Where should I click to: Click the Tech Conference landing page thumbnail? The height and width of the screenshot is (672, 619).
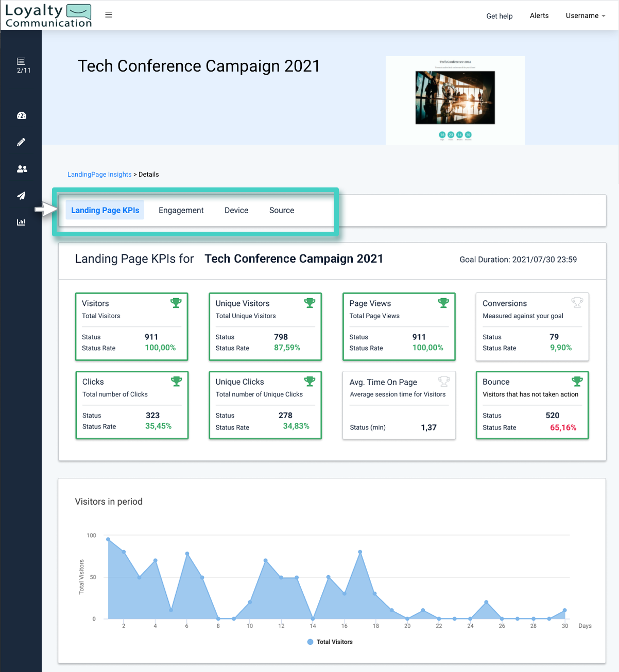click(455, 100)
